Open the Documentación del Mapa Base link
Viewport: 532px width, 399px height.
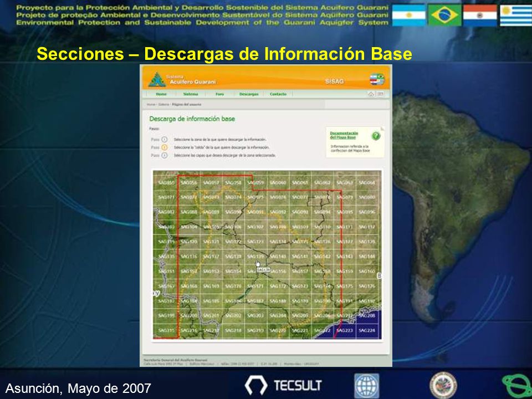(x=344, y=135)
